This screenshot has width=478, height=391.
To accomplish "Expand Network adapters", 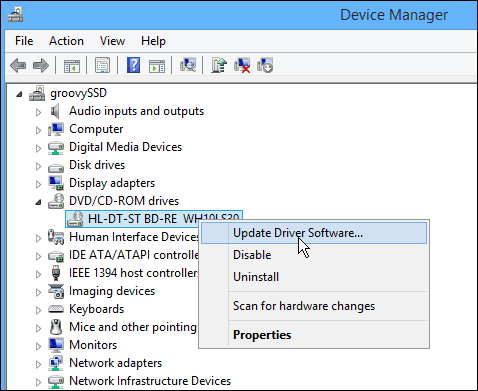I will click(x=38, y=364).
